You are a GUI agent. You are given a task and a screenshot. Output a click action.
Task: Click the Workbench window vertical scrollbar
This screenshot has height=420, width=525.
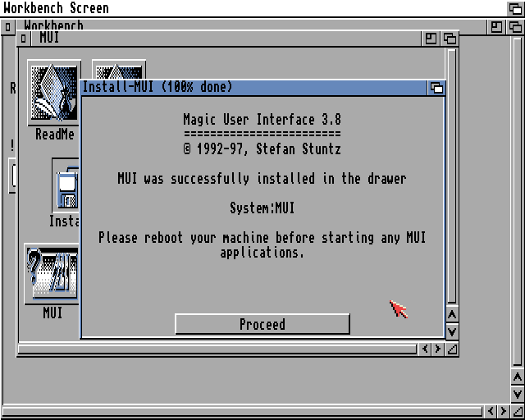tap(518, 201)
